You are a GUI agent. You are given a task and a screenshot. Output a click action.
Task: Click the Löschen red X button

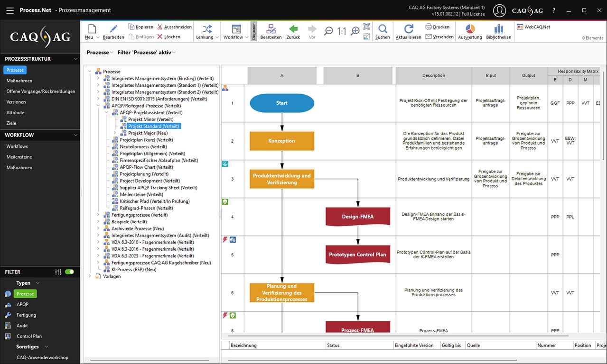168,36
